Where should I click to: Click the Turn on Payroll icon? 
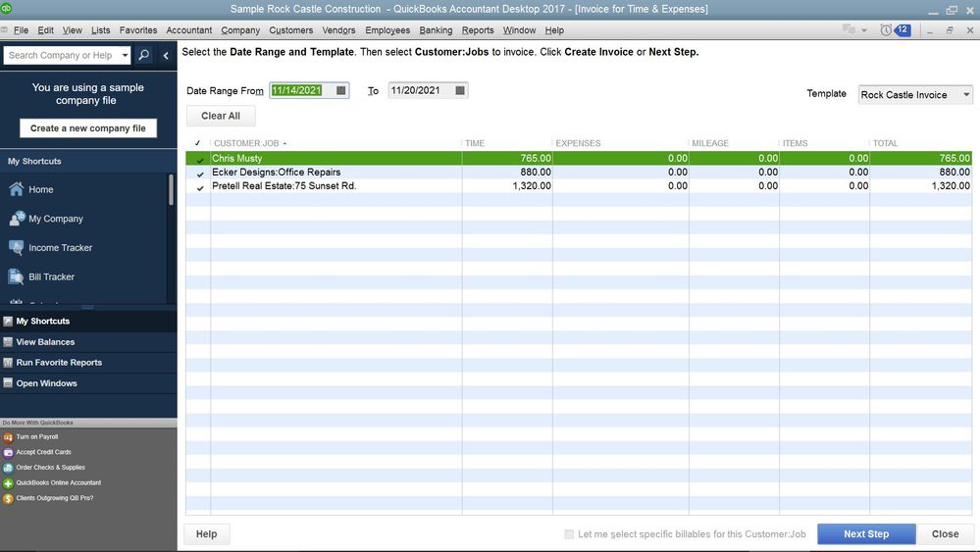point(8,437)
